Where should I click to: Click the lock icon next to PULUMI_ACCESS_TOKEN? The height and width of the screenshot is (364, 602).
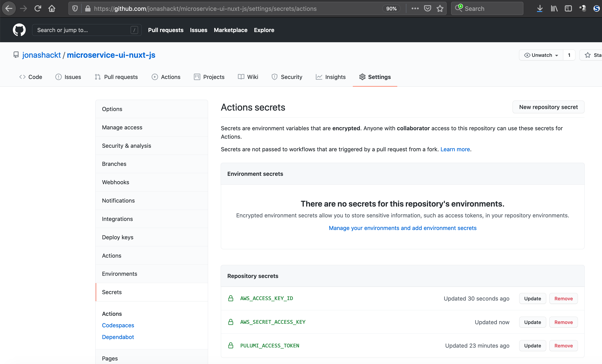click(x=230, y=345)
